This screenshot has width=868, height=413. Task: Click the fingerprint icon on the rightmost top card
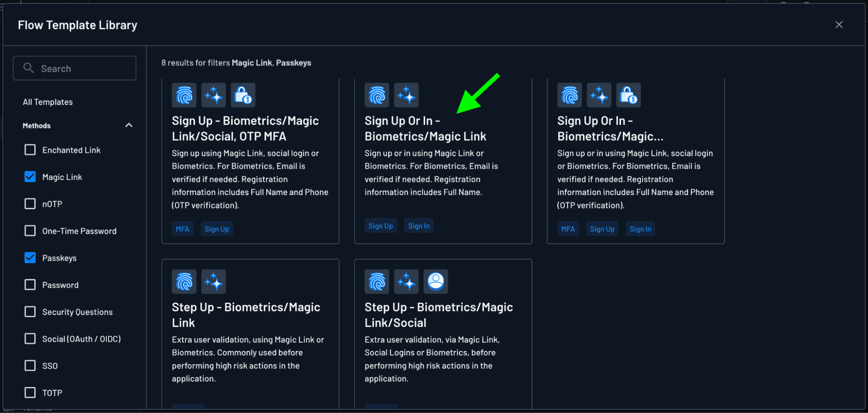pos(569,95)
